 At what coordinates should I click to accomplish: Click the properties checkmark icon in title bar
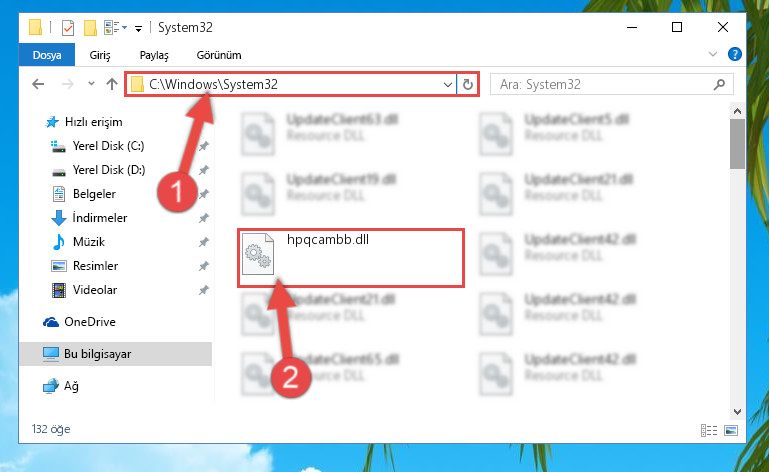(68, 28)
